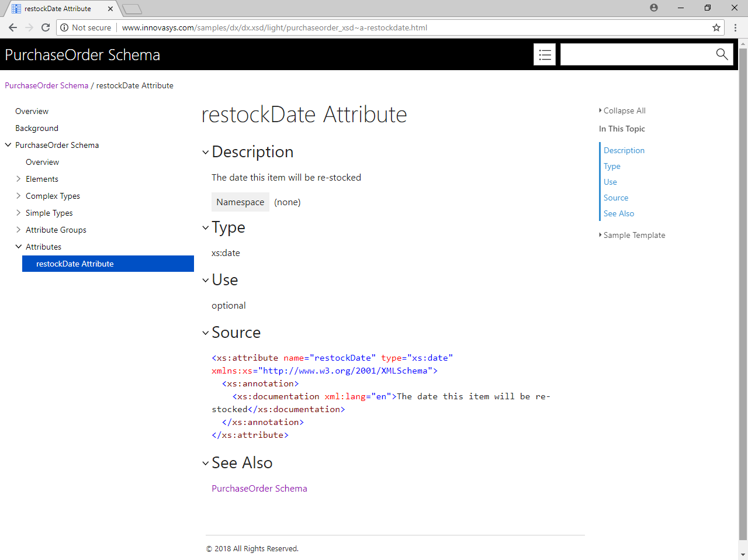Bookmark this page with the star icon
Screen dimensions: 748x560
pyautogui.click(x=716, y=27)
